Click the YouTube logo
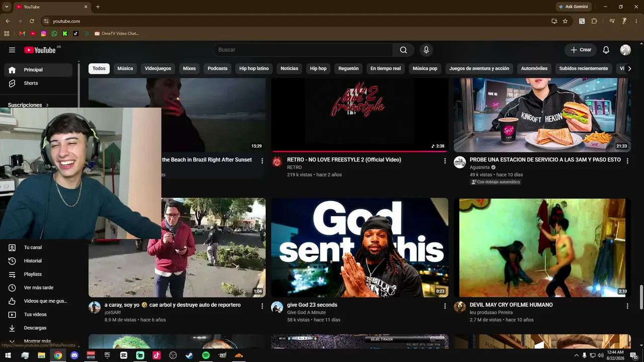Image resolution: width=644 pixels, height=362 pixels. pos(40,50)
